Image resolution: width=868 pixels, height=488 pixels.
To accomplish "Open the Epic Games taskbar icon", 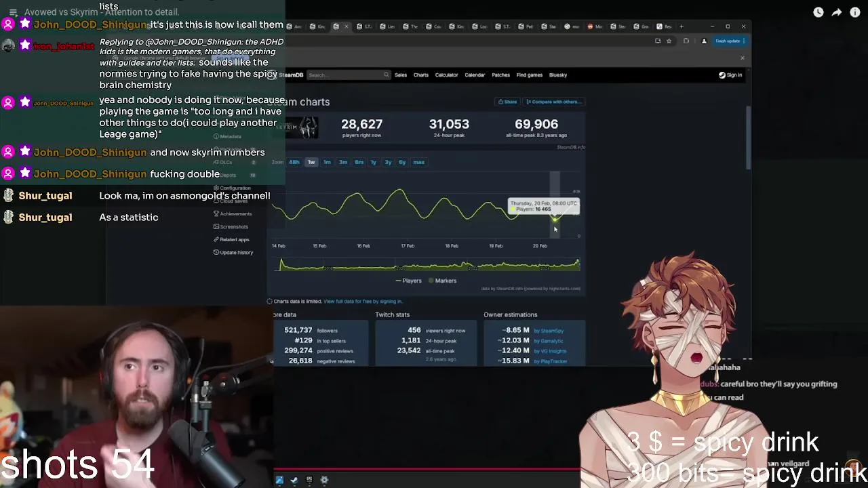I will pyautogui.click(x=309, y=480).
